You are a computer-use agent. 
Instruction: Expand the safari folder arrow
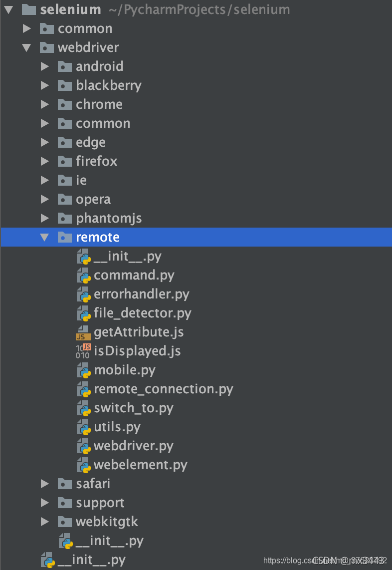tap(45, 484)
